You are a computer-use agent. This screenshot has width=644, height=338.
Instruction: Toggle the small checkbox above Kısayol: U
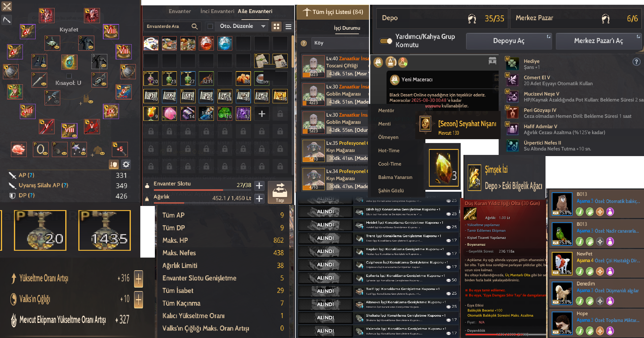pos(69,76)
